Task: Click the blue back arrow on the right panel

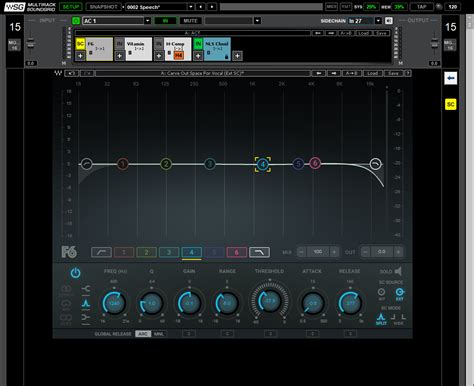Action: coord(451,78)
